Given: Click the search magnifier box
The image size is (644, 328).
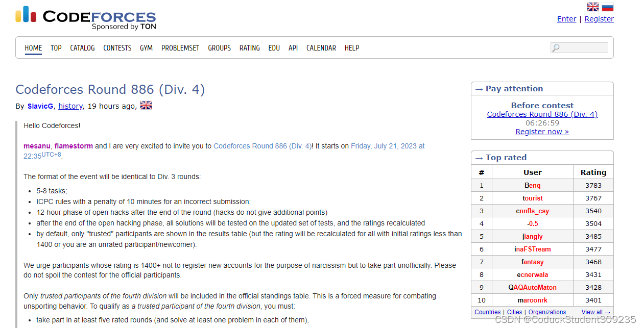Looking at the screenshot, I should [579, 47].
